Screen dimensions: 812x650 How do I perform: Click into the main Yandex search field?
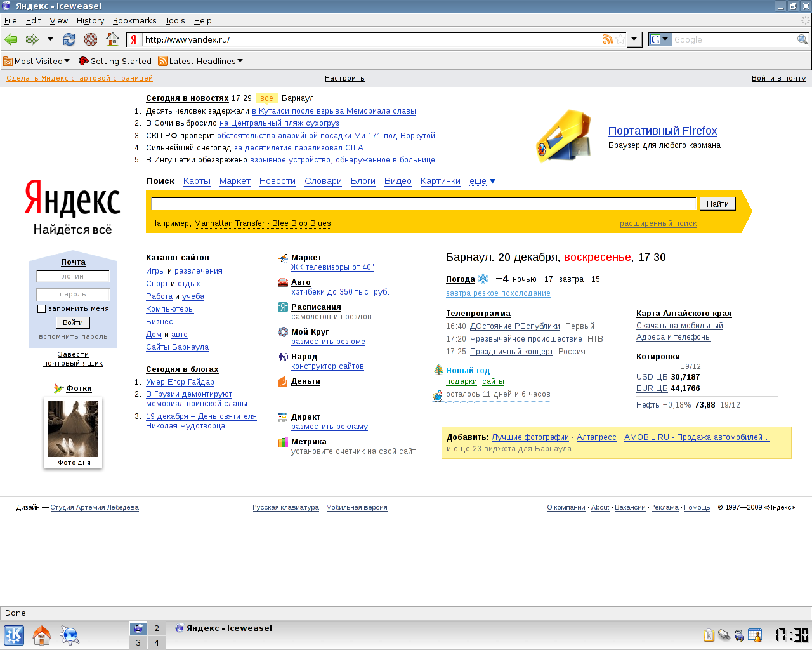pyautogui.click(x=424, y=204)
